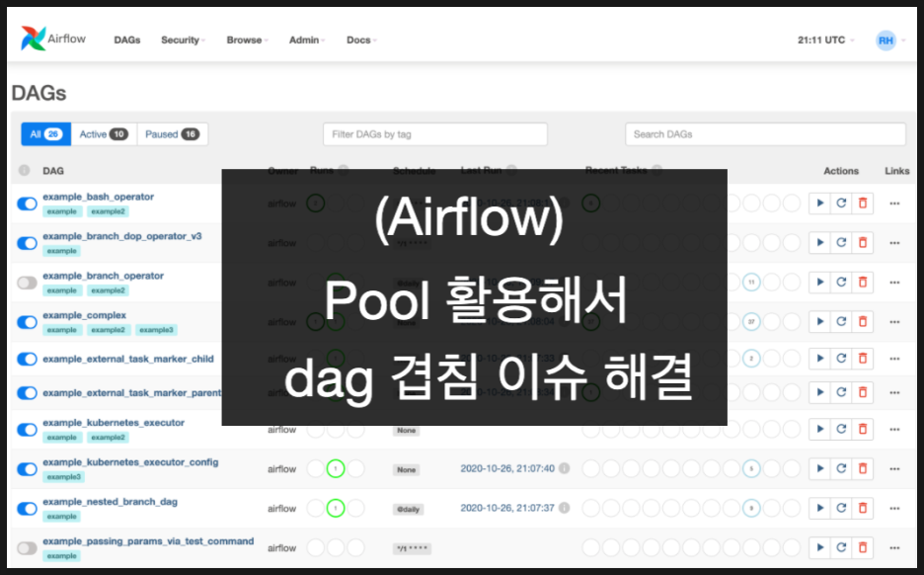Refresh example_kubernetes_executor_config DAG

click(841, 469)
